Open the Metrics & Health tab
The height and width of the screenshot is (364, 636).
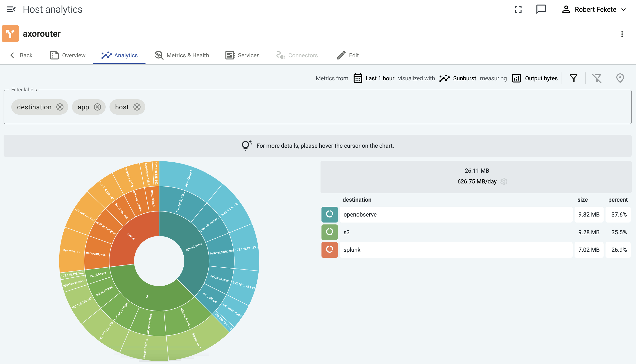[182, 55]
